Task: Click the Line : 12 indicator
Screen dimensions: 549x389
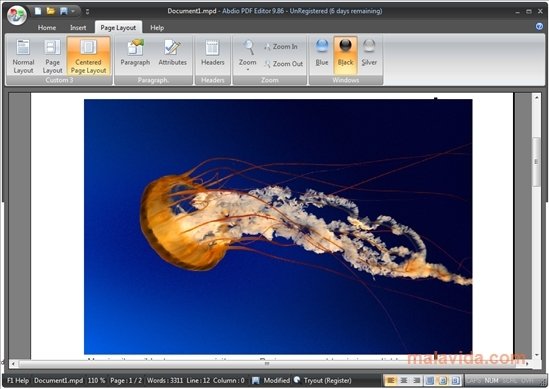Action: pyautogui.click(x=198, y=380)
